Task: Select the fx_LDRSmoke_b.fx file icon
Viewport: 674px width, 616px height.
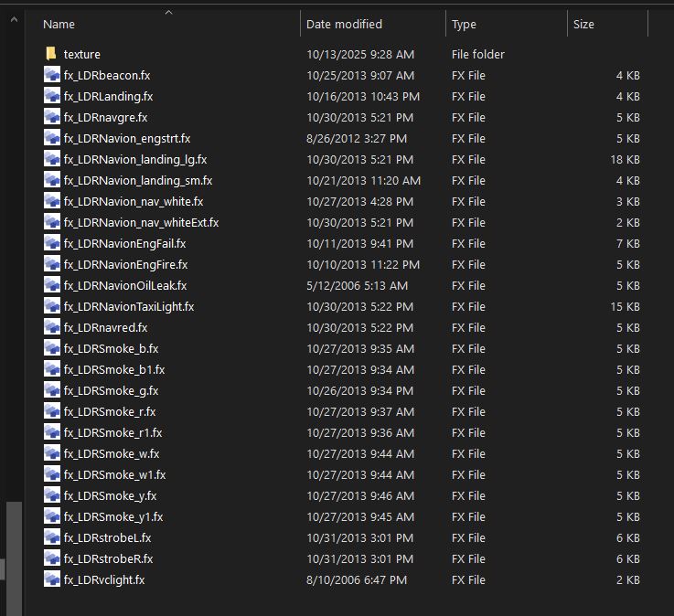Action: (x=52, y=348)
